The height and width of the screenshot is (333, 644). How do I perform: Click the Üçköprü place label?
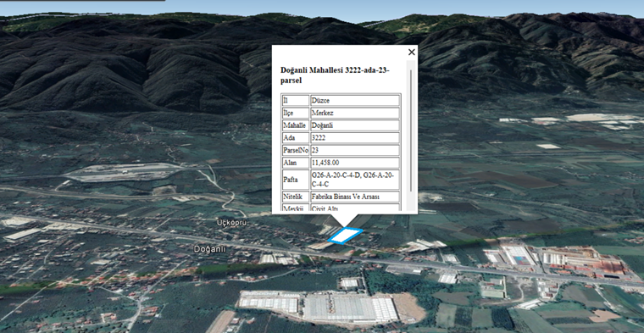pyautogui.click(x=228, y=223)
